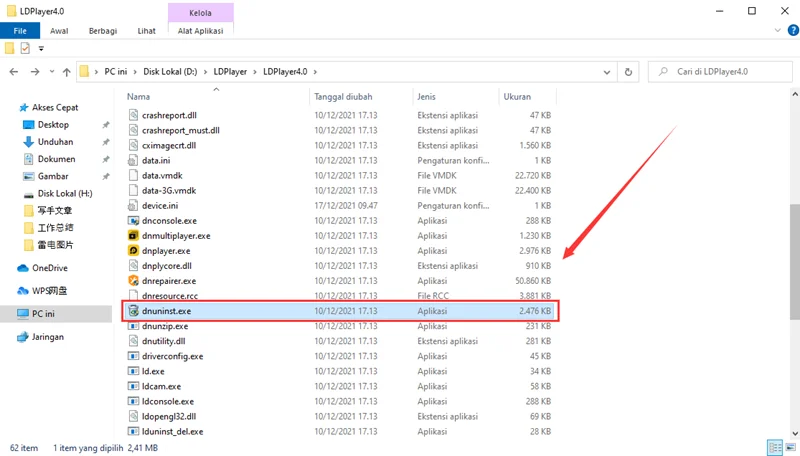Open the File menu
Screen dimensions: 800x456
20,31
